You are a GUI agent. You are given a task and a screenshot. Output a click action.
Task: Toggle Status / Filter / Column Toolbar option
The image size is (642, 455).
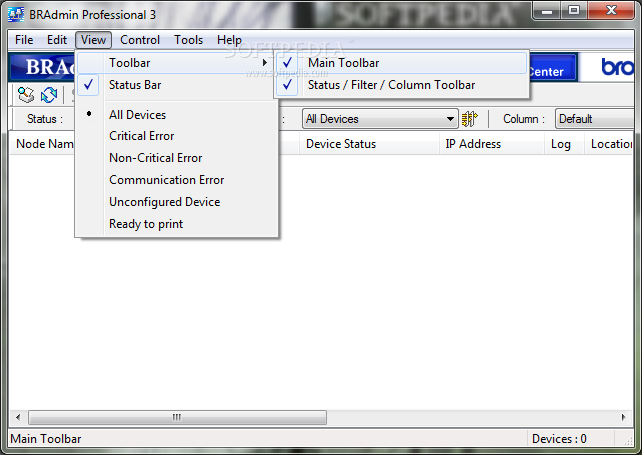pos(402,85)
